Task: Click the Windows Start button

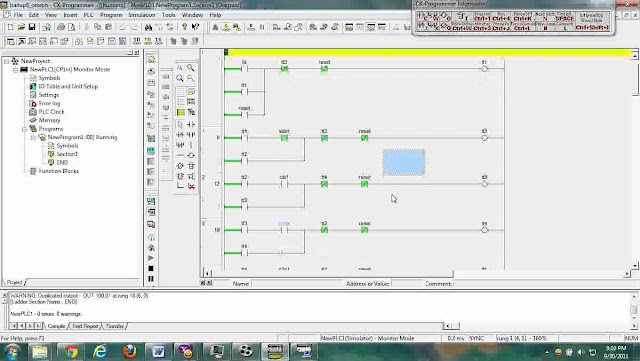Action: click(x=12, y=352)
